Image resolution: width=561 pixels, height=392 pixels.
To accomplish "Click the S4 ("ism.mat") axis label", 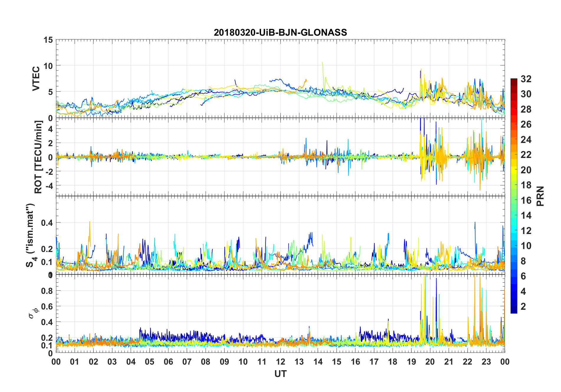I will 31,235.
